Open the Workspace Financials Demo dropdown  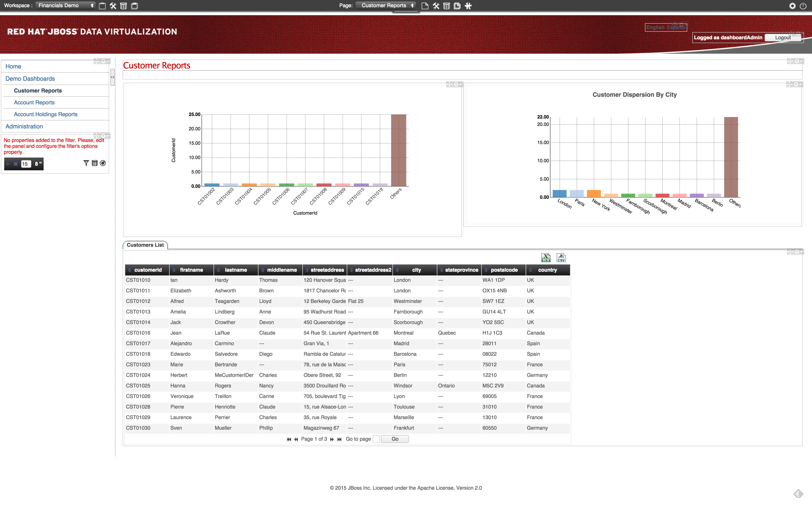coord(65,5)
